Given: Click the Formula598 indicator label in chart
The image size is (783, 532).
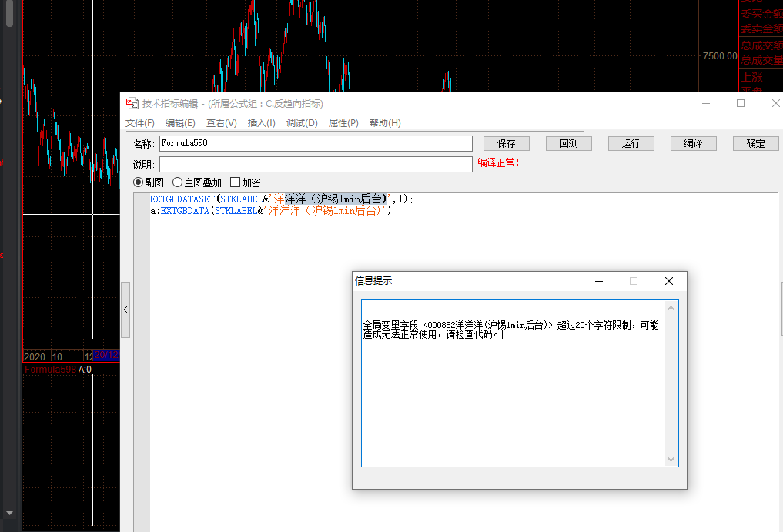Looking at the screenshot, I should pyautogui.click(x=51, y=370).
